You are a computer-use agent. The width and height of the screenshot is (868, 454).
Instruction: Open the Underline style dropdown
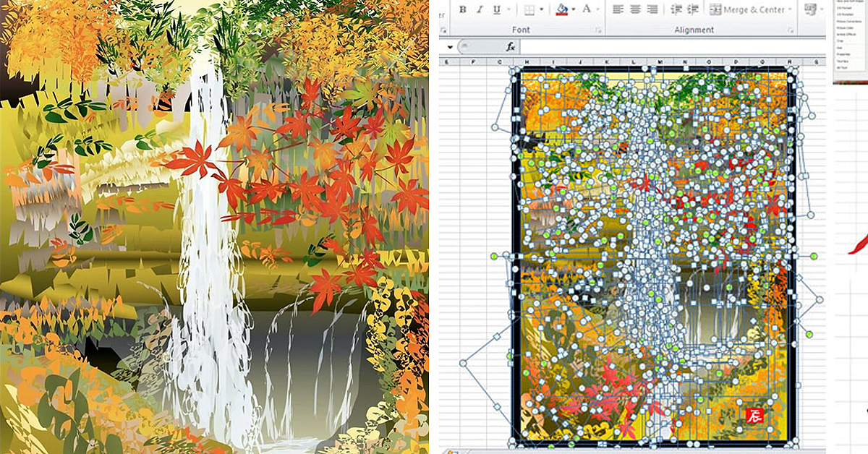(x=509, y=9)
